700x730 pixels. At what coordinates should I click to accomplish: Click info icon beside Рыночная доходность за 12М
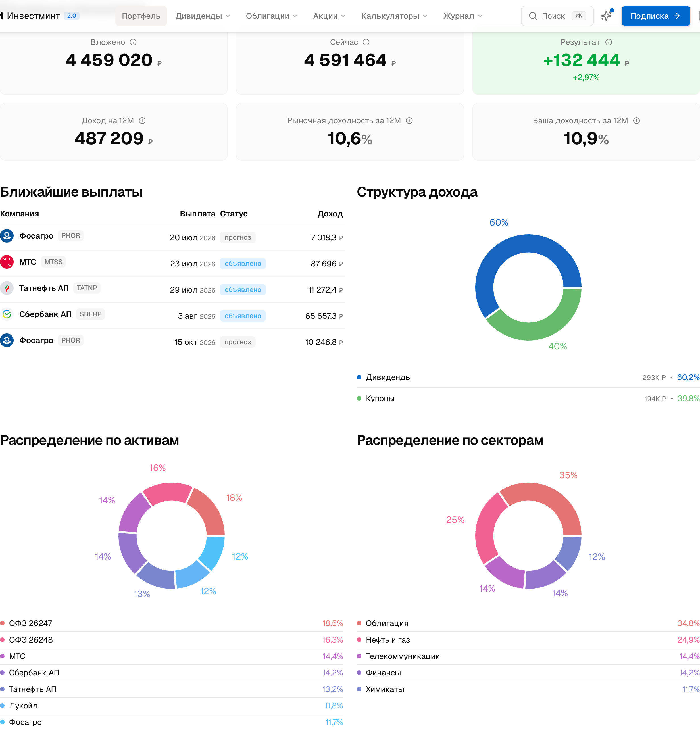[x=409, y=121]
